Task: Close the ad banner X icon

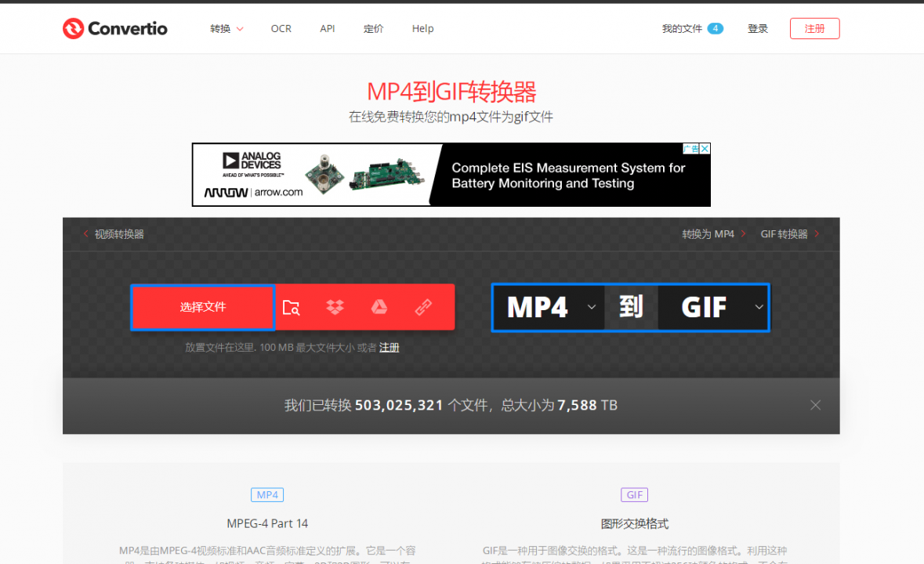Action: (705, 149)
